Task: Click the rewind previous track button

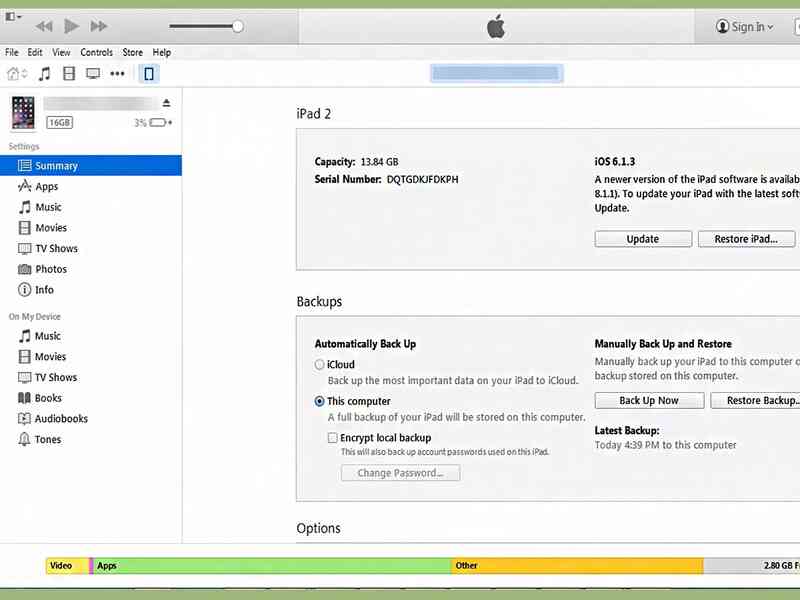Action: pos(44,26)
